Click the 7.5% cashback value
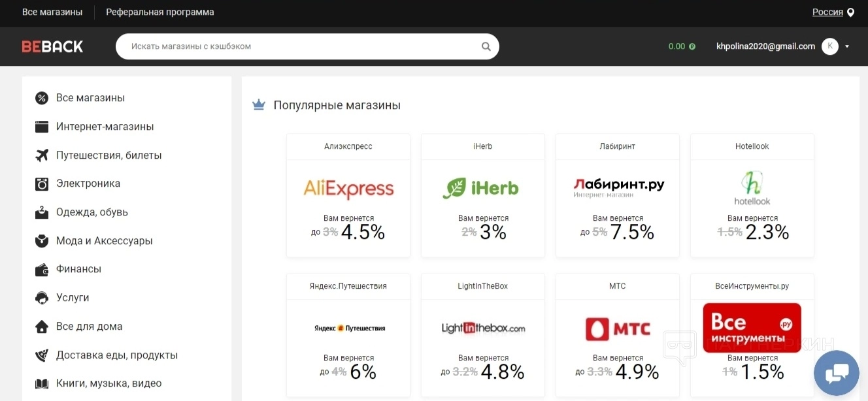The width and height of the screenshot is (868, 401). pos(632,232)
